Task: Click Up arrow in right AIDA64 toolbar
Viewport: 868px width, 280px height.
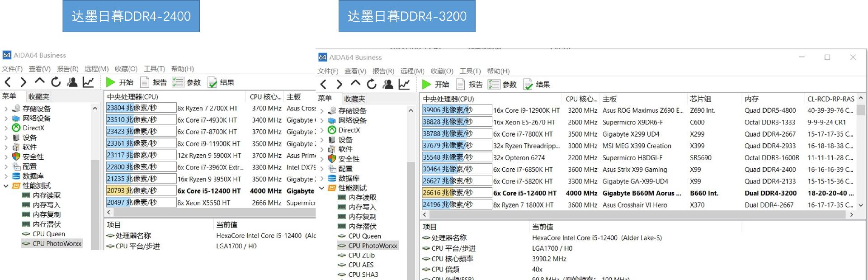Action: tap(355, 84)
